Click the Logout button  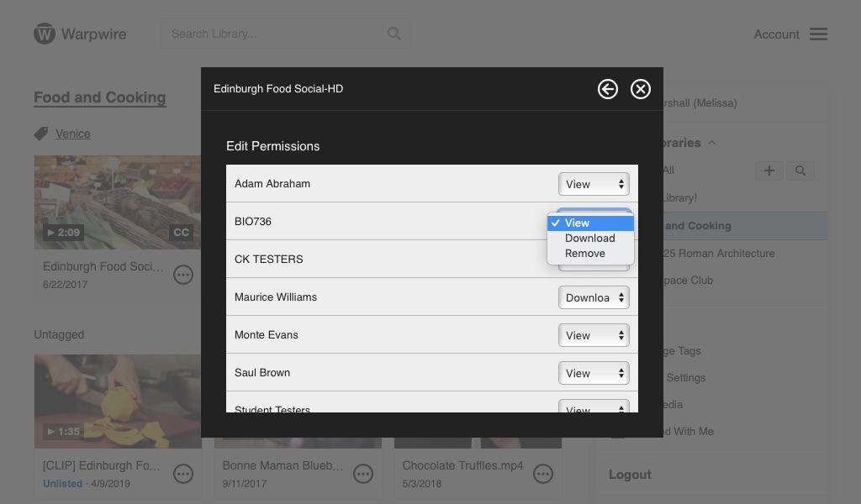[x=630, y=475]
